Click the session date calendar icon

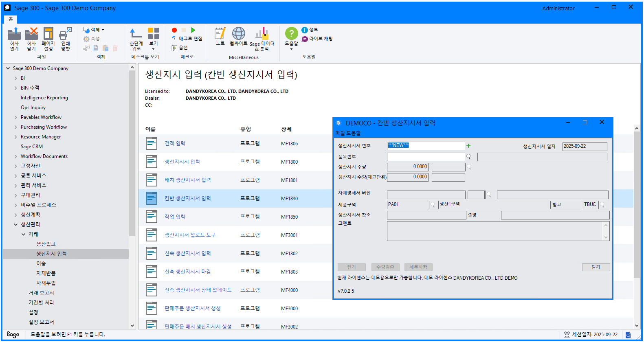point(567,335)
